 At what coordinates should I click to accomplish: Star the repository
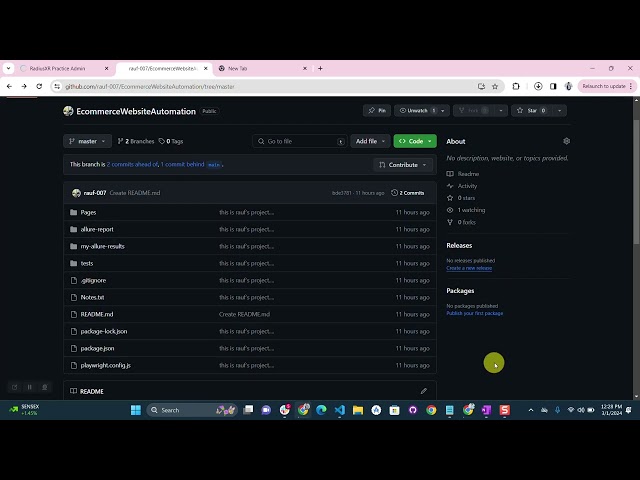coord(532,111)
